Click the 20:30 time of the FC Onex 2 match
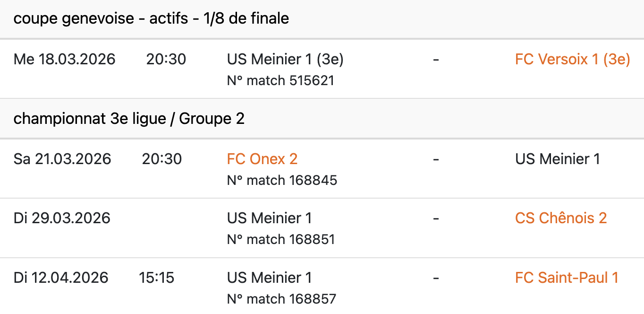Screen dimensions: 644x314 point(162,159)
